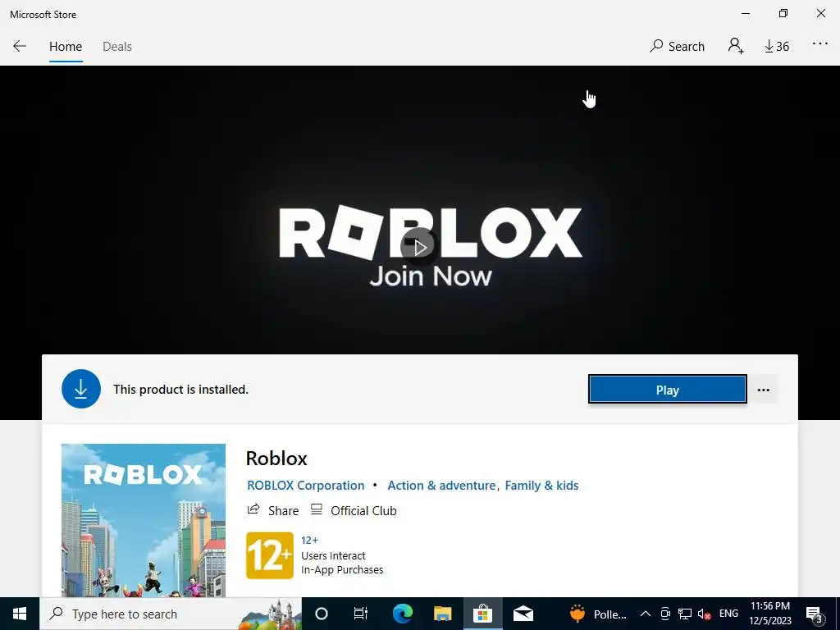
Task: Open the notification center icon
Action: pos(814,615)
